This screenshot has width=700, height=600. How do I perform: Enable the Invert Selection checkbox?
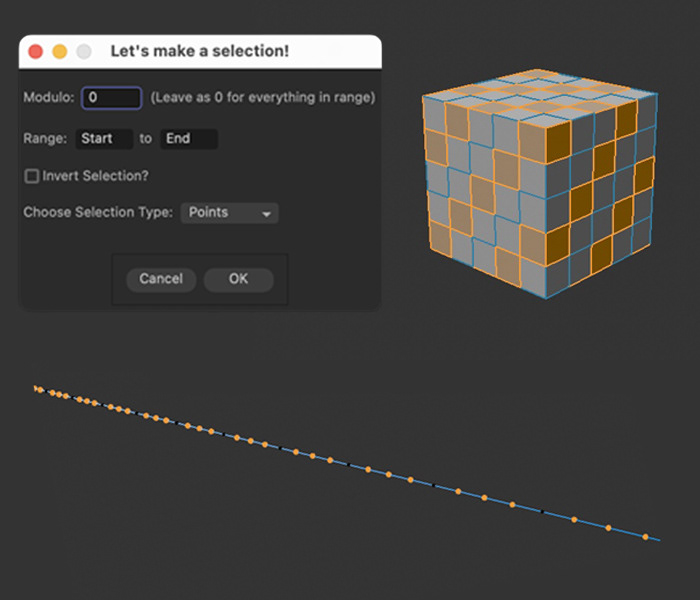32,176
